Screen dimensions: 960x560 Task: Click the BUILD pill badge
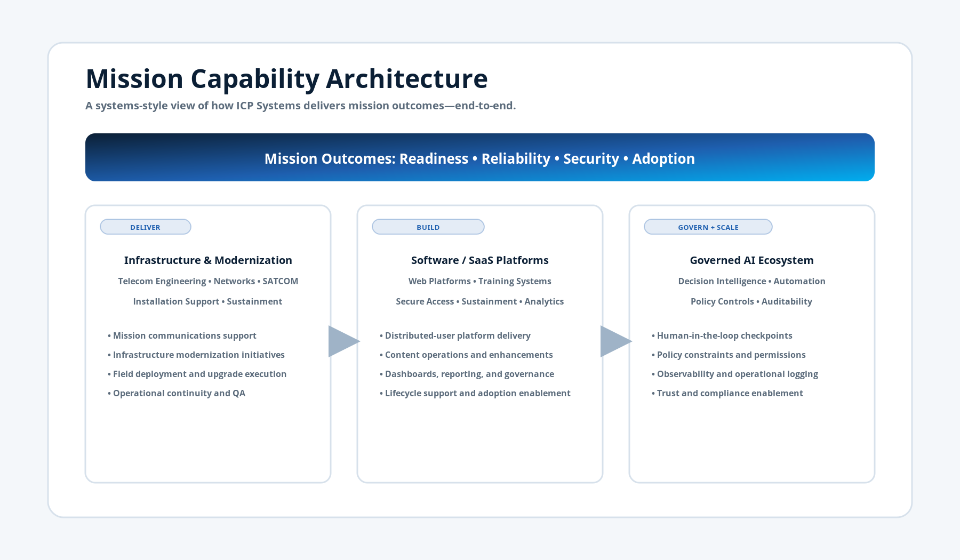(428, 227)
